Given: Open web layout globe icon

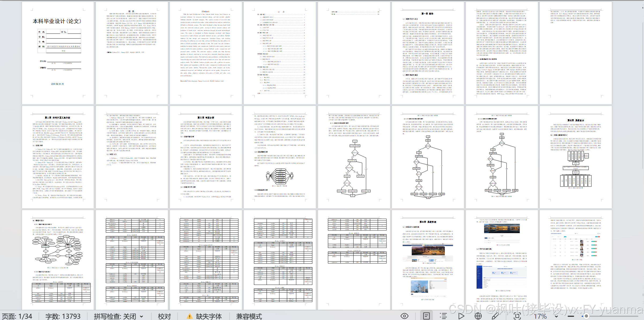Looking at the screenshot, I should (x=478, y=316).
